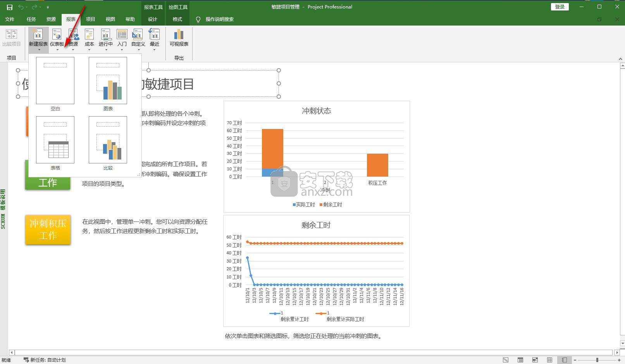Open the 进行中 reports icon
Viewport: 625px width, 364px height.
tap(106, 35)
